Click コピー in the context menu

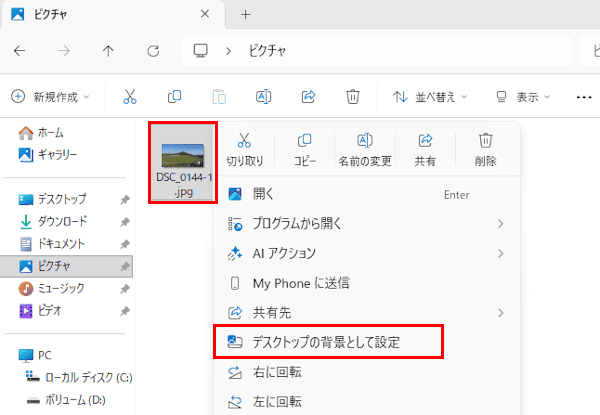(305, 149)
